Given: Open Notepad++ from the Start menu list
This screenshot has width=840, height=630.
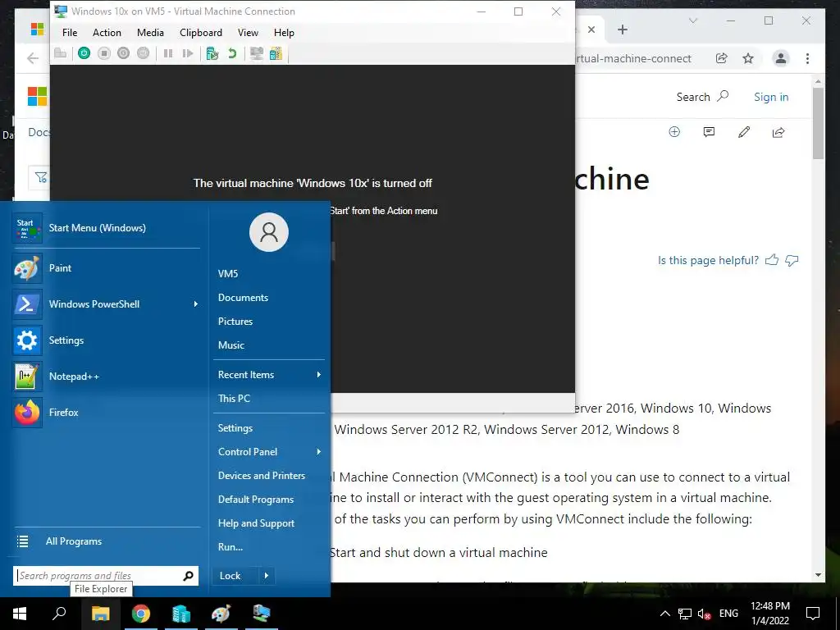Looking at the screenshot, I should pos(106,376).
